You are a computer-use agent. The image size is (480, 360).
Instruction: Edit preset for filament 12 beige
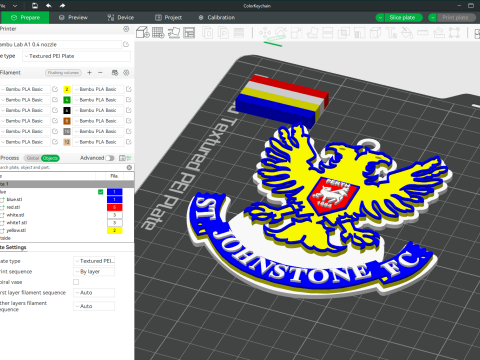click(x=129, y=142)
